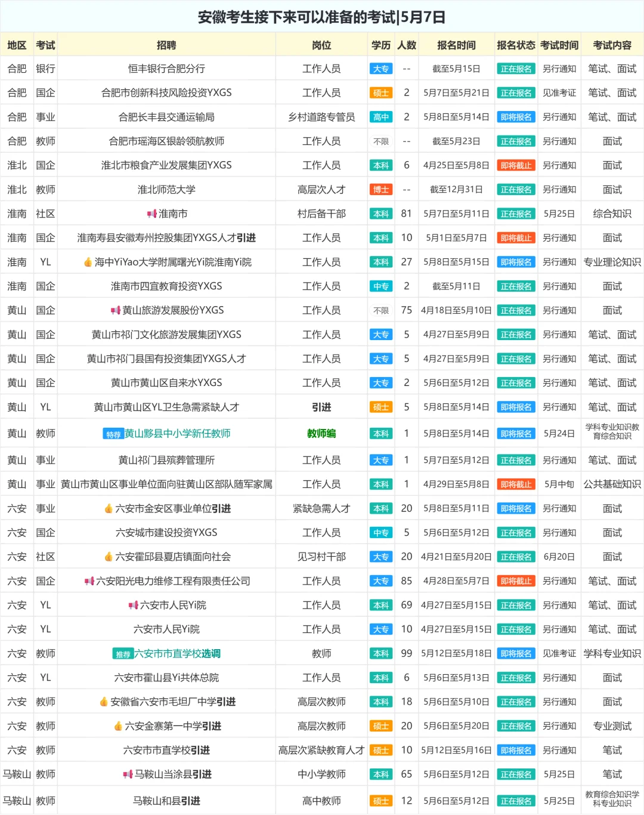
Task: Click the 即将截止 badge in 六安阳光电力维修工程 row
Action: coord(516,581)
